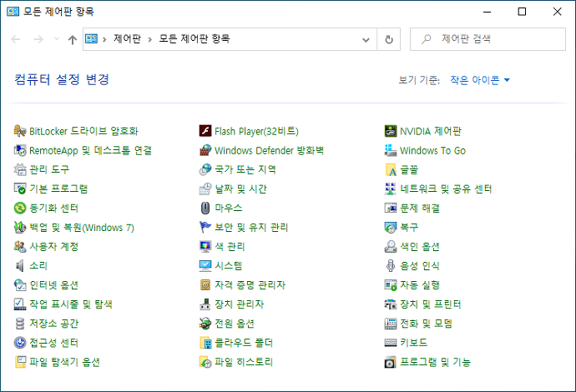Expand the chevron after 제어판 breadcrumb
The width and height of the screenshot is (576, 392).
[150, 39]
